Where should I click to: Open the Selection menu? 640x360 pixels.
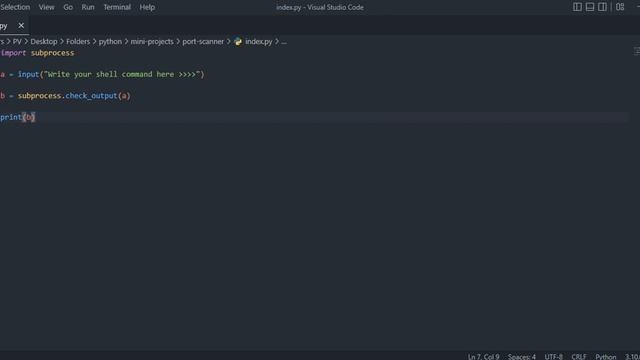coord(15,7)
